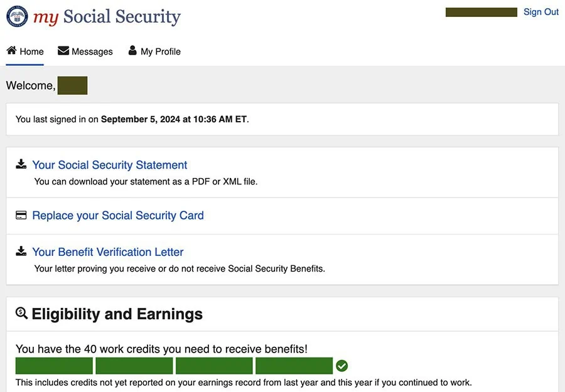The image size is (565, 392).
Task: Click the magnifying glass beside Eligibility and Earnings
Action: click(21, 314)
